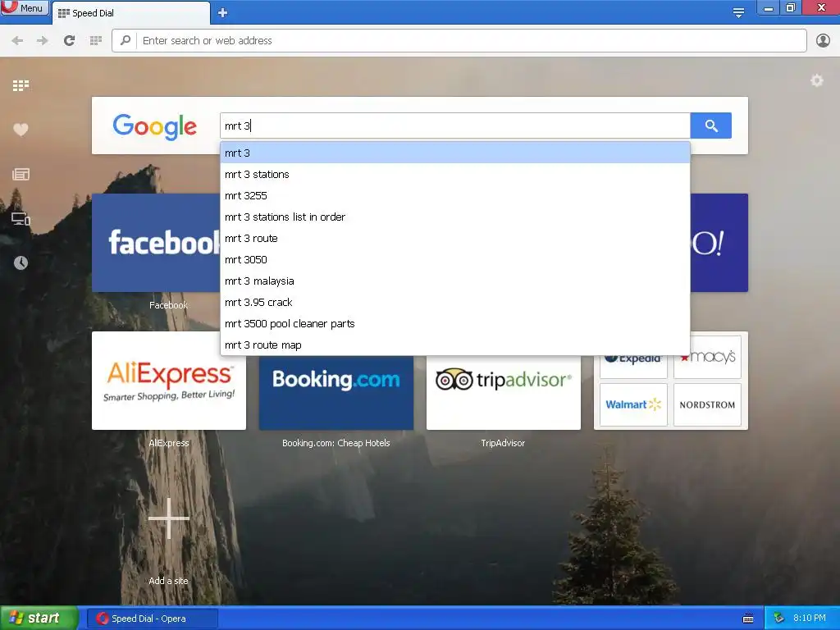840x630 pixels.
Task: Open the AliExpress speed dial tile
Action: pyautogui.click(x=169, y=381)
